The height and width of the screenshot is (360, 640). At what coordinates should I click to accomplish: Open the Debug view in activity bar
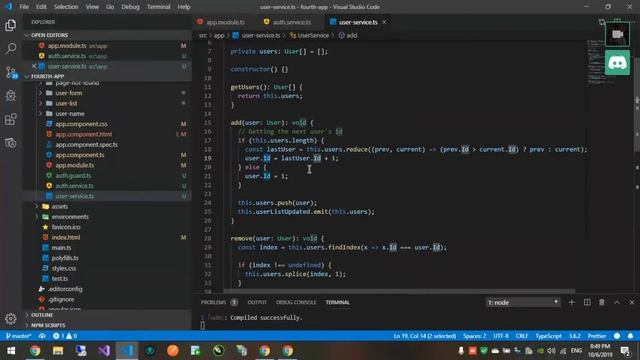point(11,96)
